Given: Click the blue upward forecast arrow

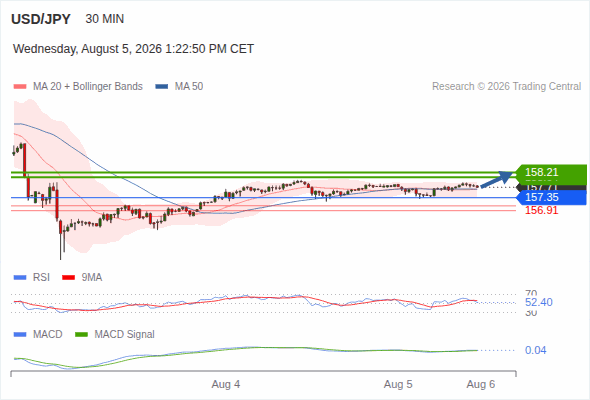Looking at the screenshot, I should click(496, 179).
